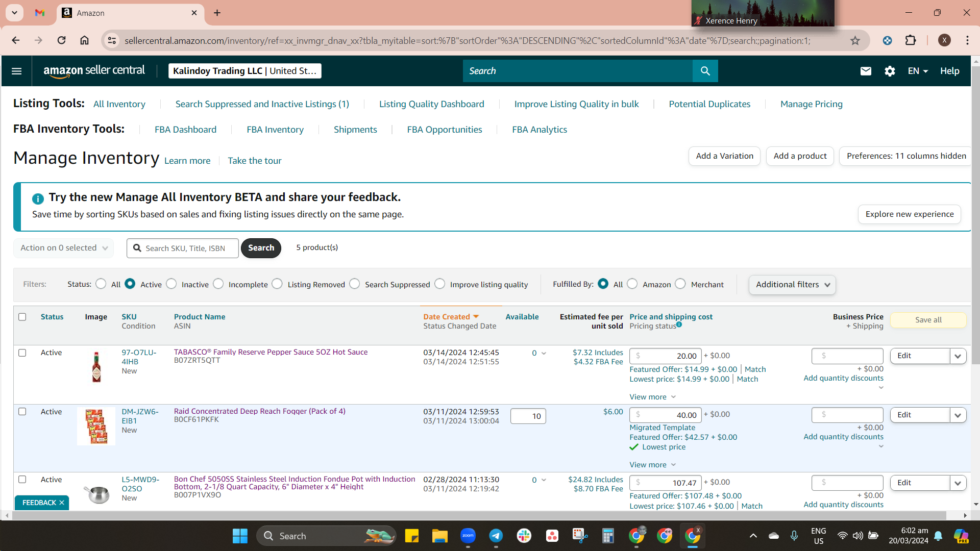Screen dimensions: 980x551
Task: Open the All Inventory listing tool
Action: pos(119,104)
